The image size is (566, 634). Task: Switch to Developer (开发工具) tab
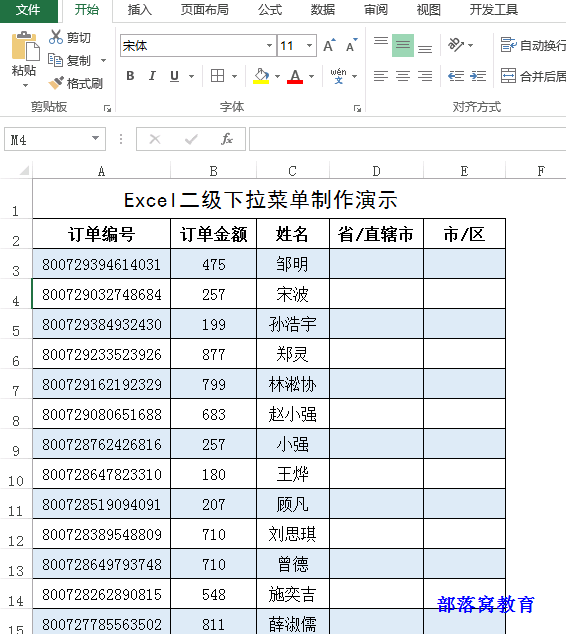(493, 10)
